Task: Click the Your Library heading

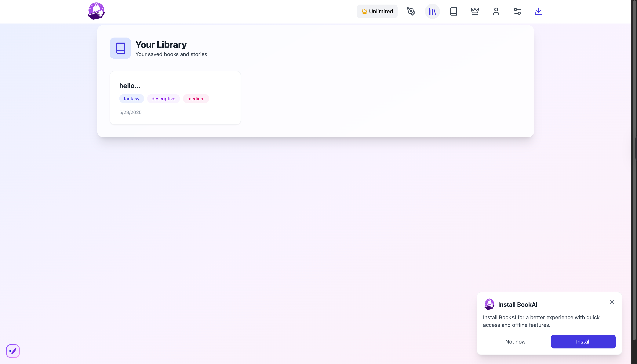Action: (x=161, y=45)
